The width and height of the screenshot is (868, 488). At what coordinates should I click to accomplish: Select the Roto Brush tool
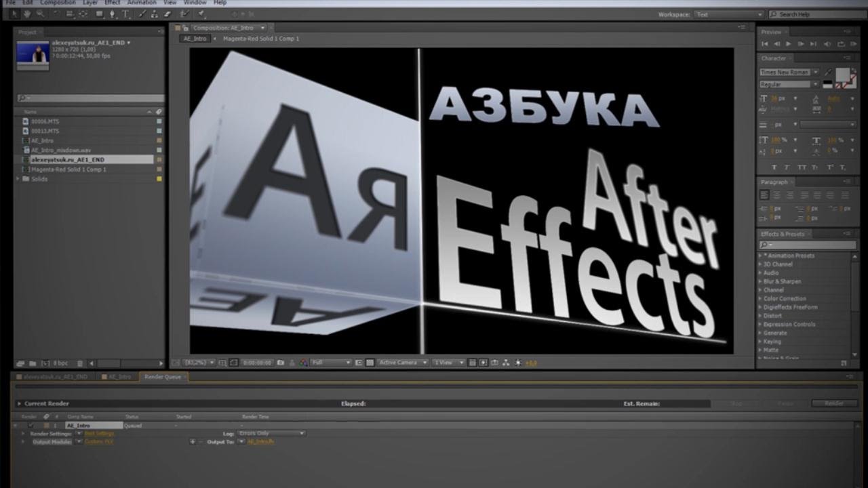184,14
